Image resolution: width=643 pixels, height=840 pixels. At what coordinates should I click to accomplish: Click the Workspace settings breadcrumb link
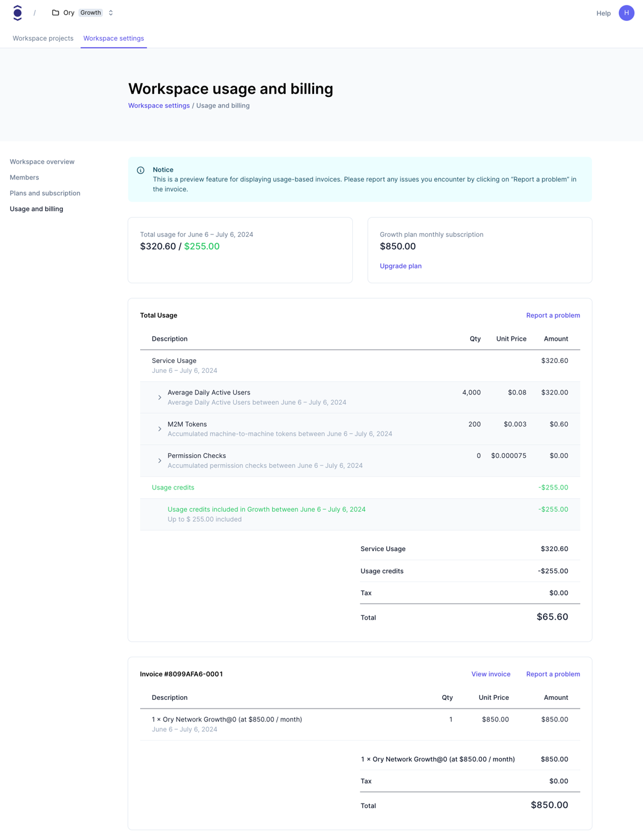pos(159,106)
